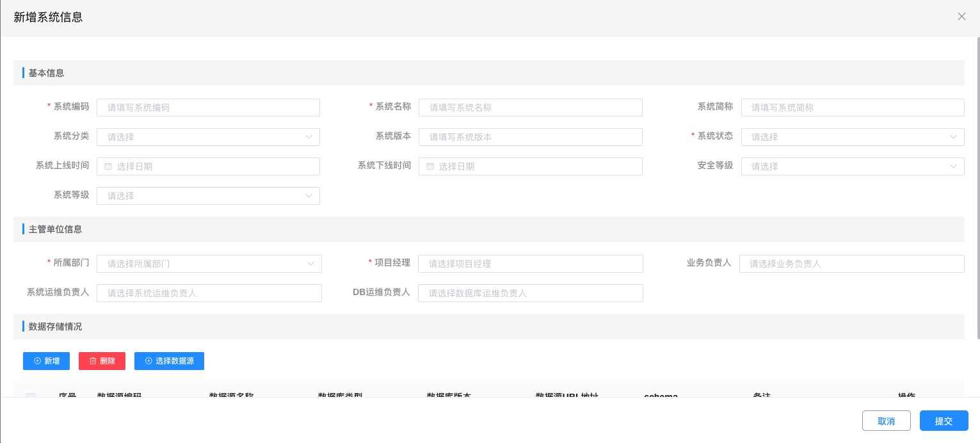Click calendar icon in 系统下线时间 field
Screen dimensions: 980x443
[x=430, y=166]
